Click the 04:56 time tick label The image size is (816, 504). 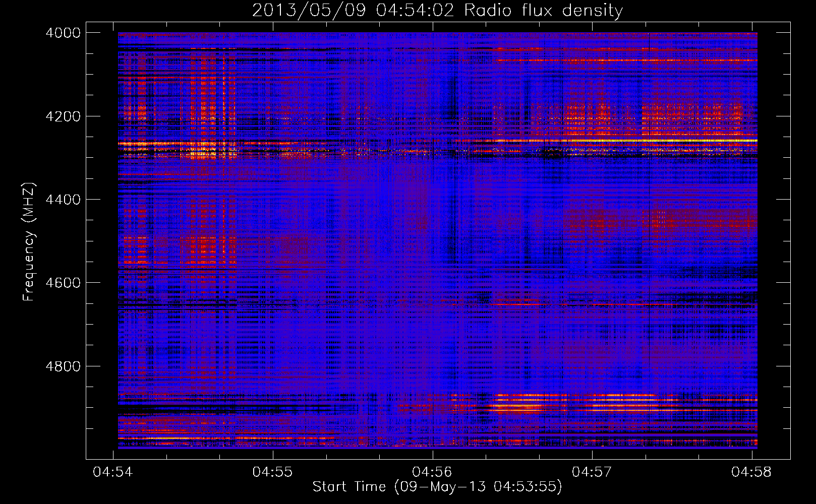click(x=432, y=472)
